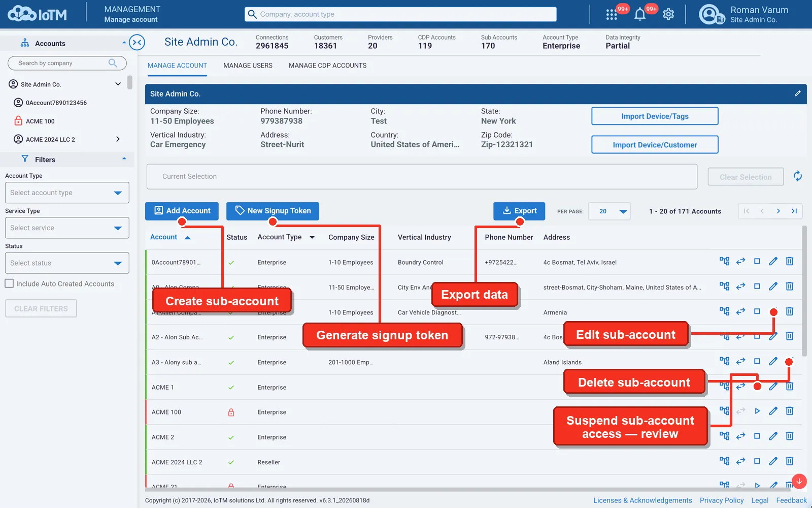Open the Select account type dropdown
Screen dimensions: 812x508
pyautogui.click(x=67, y=193)
